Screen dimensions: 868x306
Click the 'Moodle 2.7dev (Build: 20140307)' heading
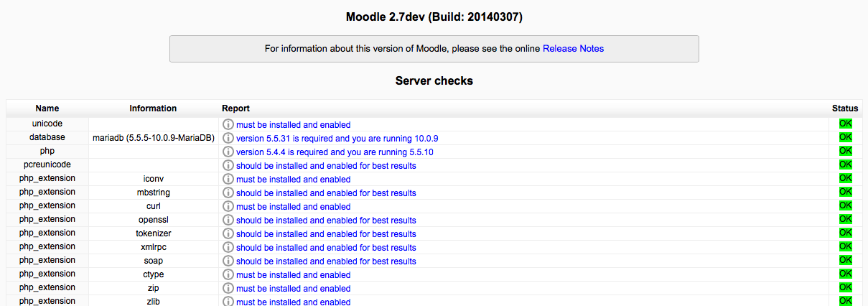click(434, 17)
